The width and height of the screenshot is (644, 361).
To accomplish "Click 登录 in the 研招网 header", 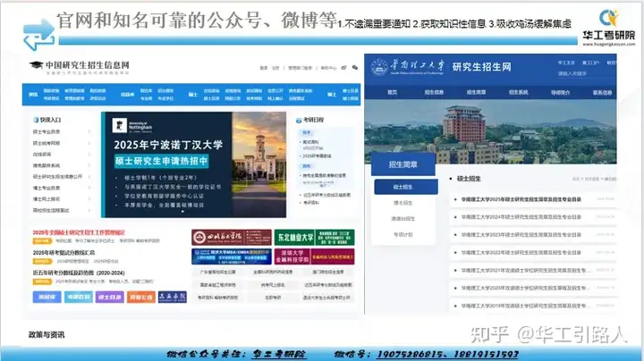I will pos(264,68).
